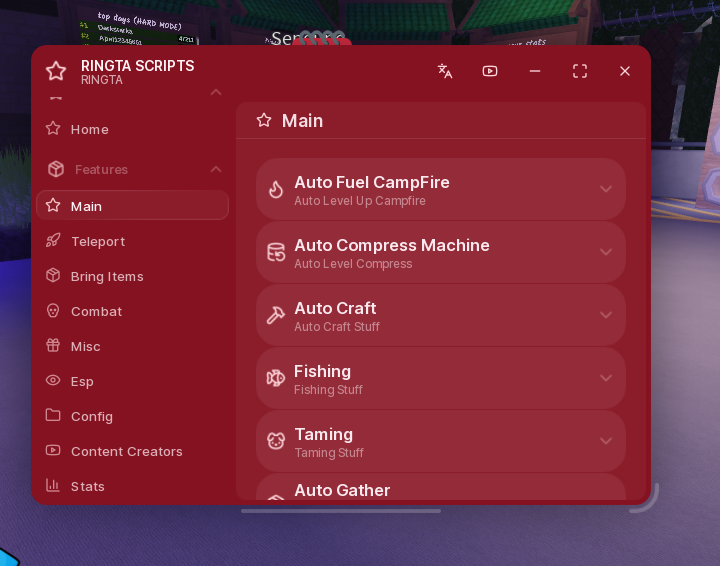
Task: Minimize the RINGTA SCRIPTS window
Action: [x=535, y=71]
